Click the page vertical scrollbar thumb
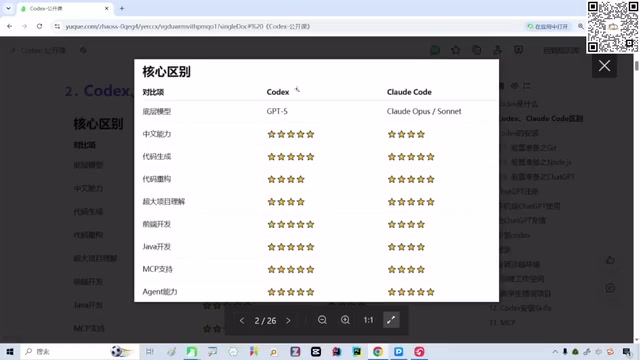 (x=636, y=66)
